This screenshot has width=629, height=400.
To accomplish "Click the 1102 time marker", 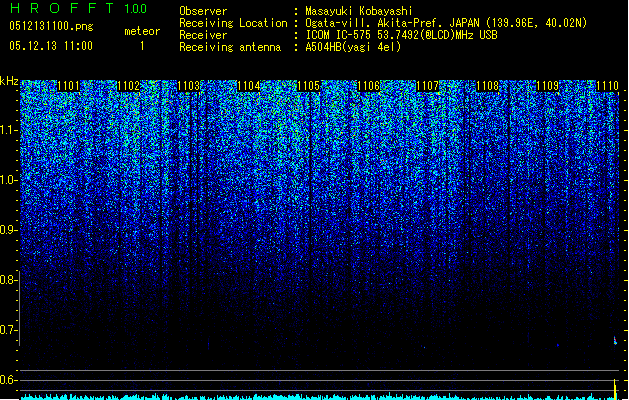I will (128, 86).
